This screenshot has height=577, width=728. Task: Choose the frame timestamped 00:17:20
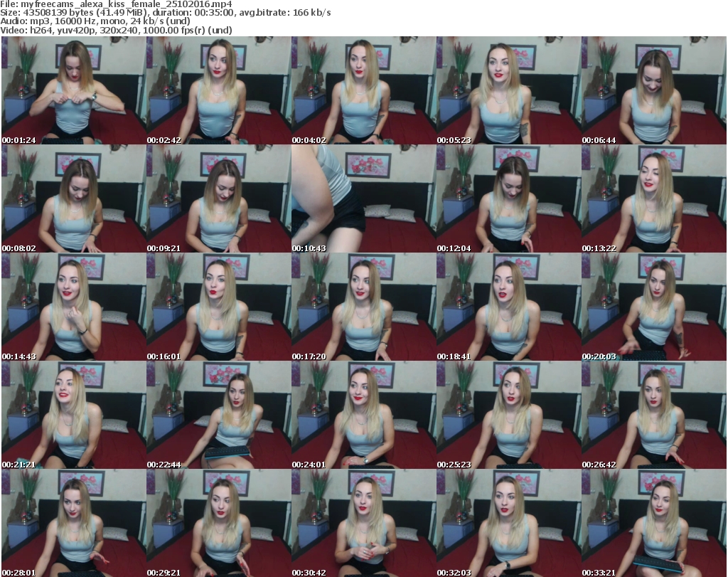[363, 307]
